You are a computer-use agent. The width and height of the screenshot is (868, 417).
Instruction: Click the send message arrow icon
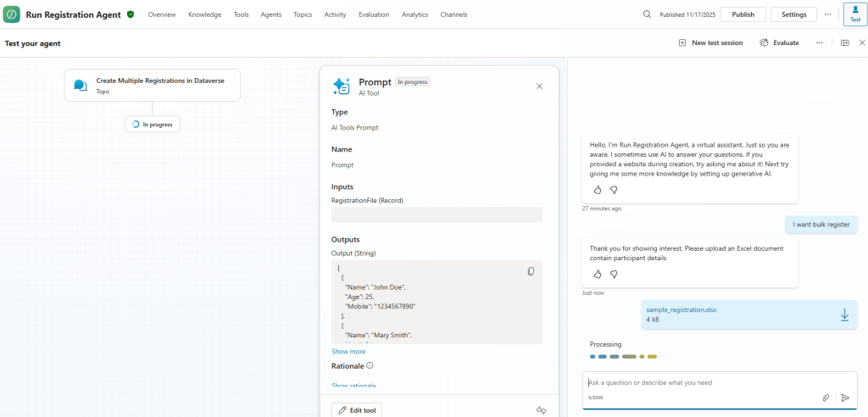(845, 398)
